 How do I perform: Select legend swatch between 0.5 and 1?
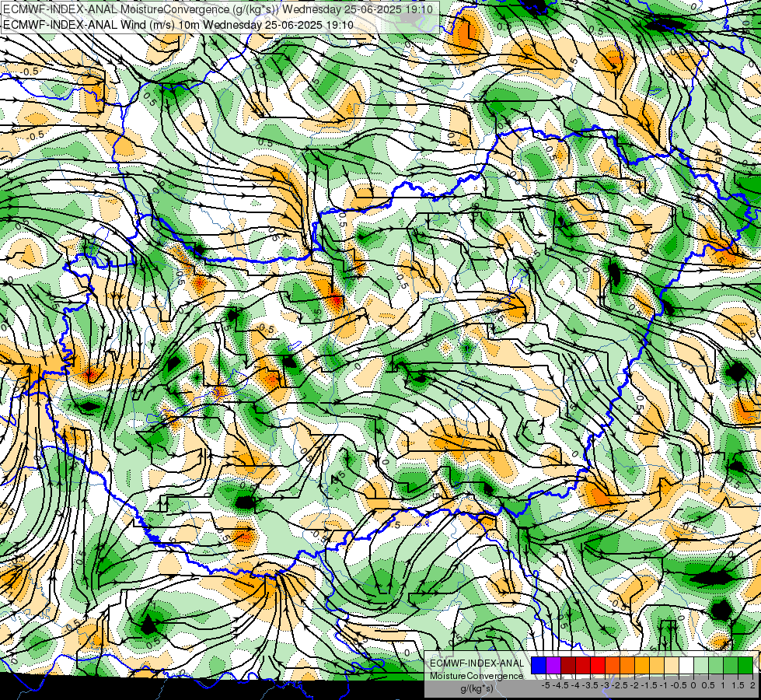[x=716, y=666]
